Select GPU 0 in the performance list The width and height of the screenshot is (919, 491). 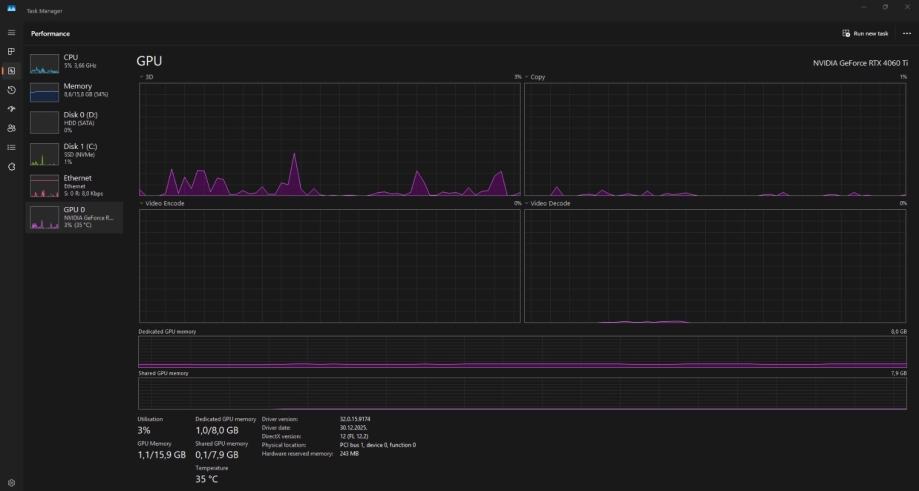click(x=74, y=217)
